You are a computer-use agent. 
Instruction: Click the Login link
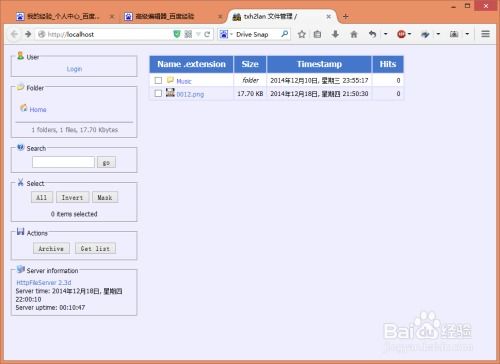(x=74, y=69)
